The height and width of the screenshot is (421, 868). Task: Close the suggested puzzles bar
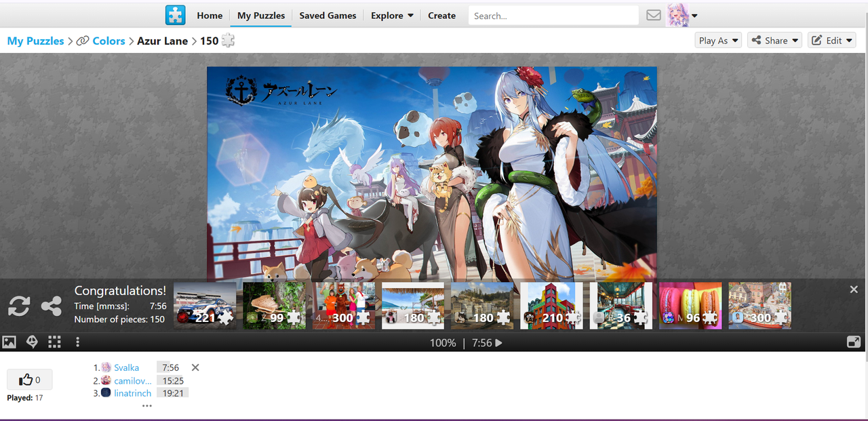pos(854,289)
